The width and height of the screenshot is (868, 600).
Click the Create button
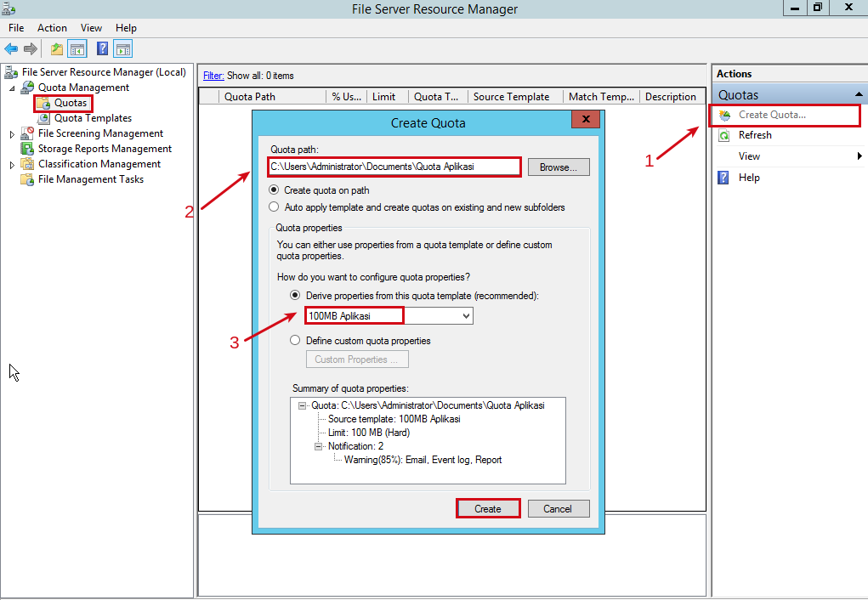pos(488,508)
